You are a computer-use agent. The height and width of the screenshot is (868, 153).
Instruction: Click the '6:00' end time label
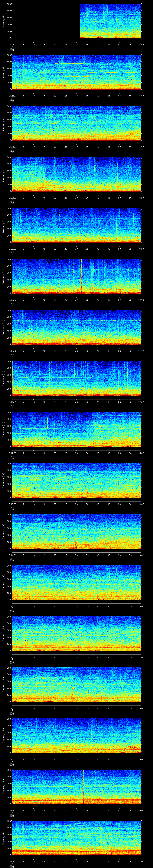(x=141, y=96)
